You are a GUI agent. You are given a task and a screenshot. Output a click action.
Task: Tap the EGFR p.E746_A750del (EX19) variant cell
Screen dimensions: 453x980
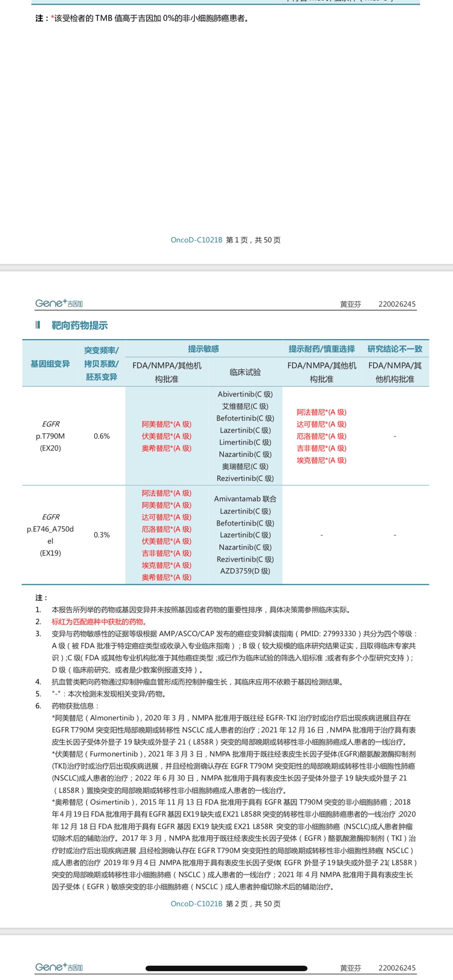(x=50, y=535)
